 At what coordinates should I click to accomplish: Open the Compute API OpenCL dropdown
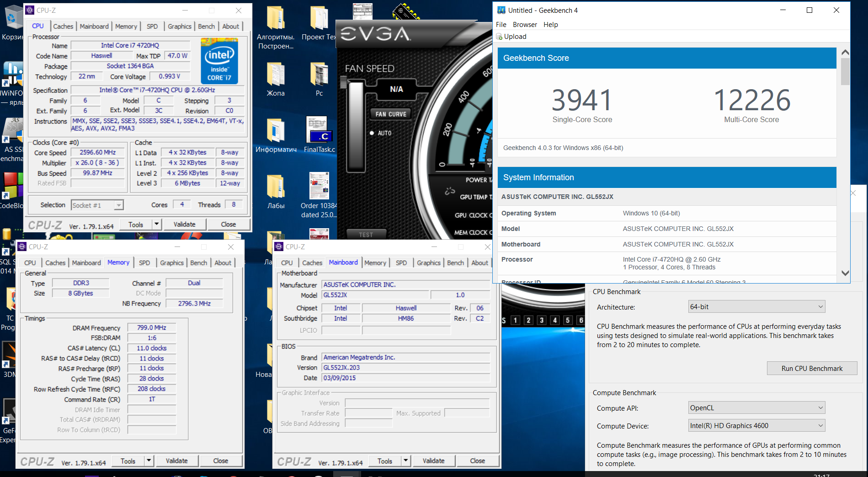click(x=756, y=408)
